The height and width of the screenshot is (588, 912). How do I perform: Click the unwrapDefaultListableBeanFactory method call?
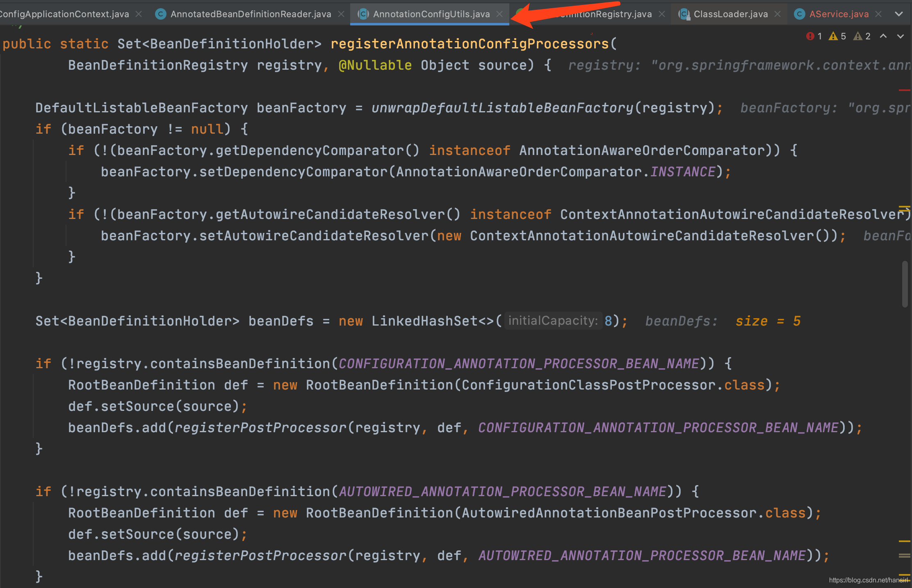[x=502, y=108]
